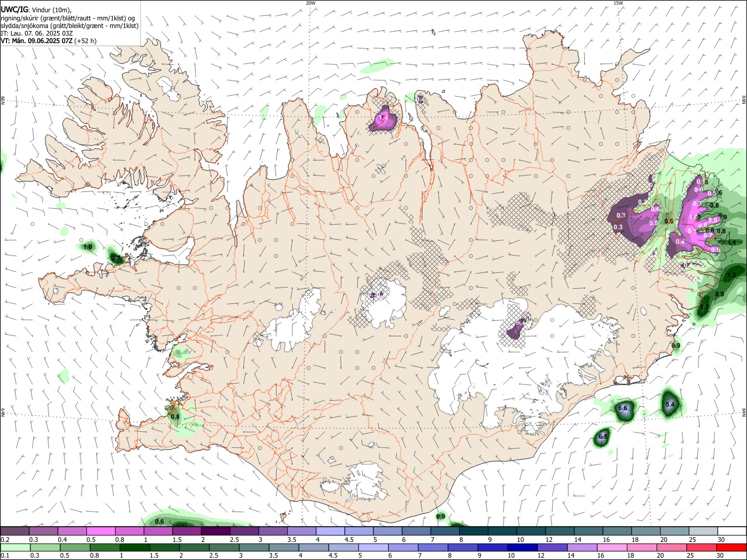
Task: Click the 0.2 label on the upper scale
Action: tap(5, 540)
